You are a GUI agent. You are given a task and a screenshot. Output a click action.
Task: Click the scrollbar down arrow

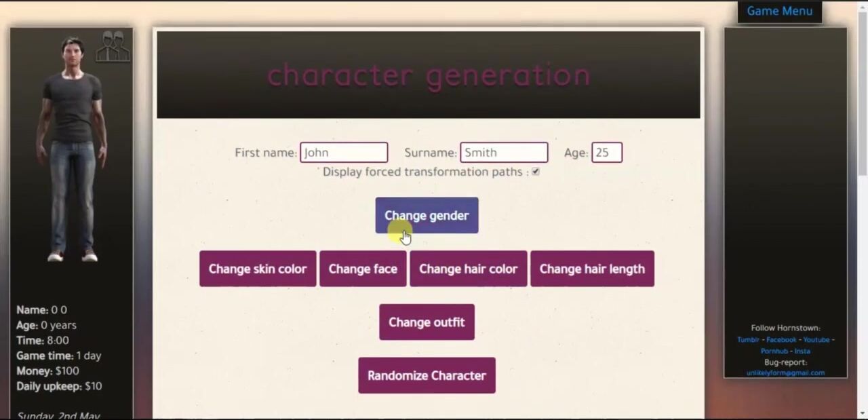[862, 413]
